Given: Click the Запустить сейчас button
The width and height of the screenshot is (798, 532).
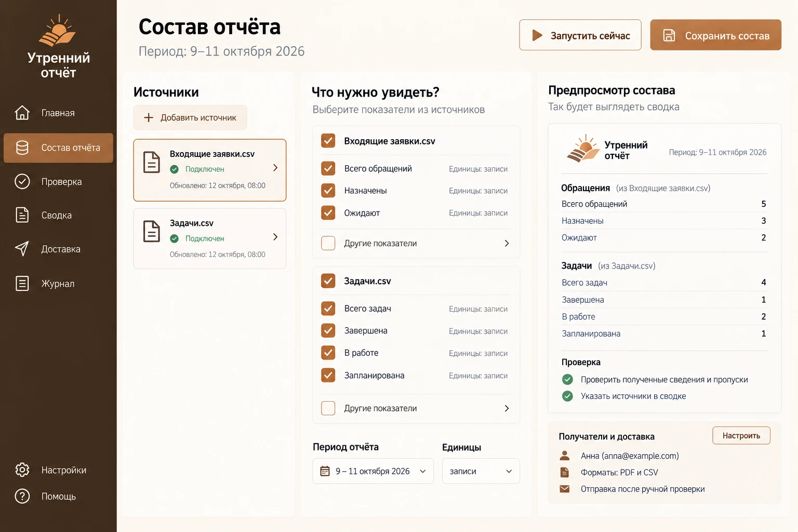Looking at the screenshot, I should pyautogui.click(x=580, y=35).
